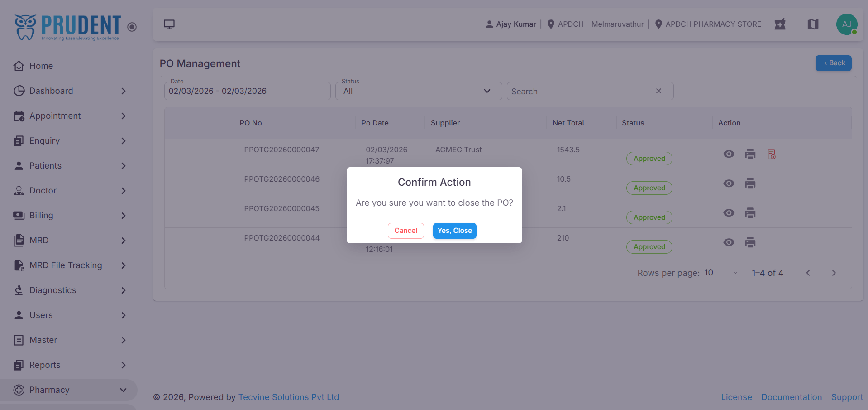This screenshot has width=868, height=410.
Task: Open the MRD menu item
Action: (69, 241)
